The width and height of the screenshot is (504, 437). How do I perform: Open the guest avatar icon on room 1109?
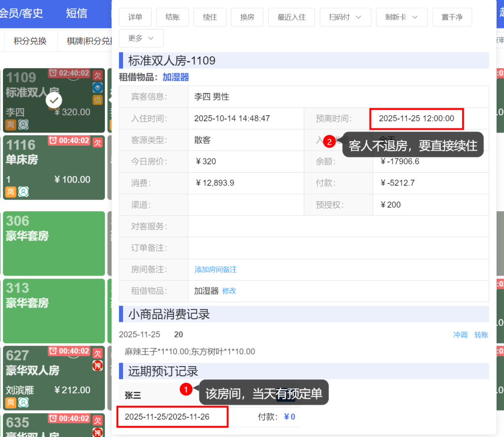(23, 125)
